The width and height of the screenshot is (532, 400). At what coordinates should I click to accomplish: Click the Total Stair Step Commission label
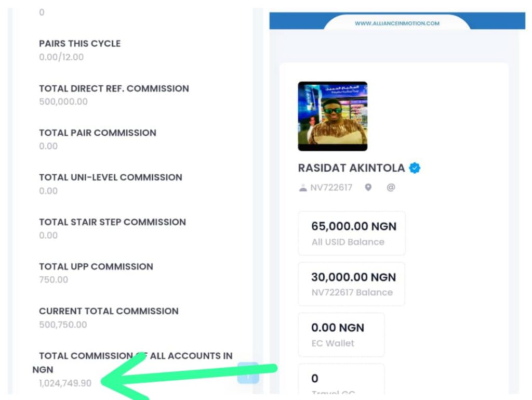click(112, 222)
